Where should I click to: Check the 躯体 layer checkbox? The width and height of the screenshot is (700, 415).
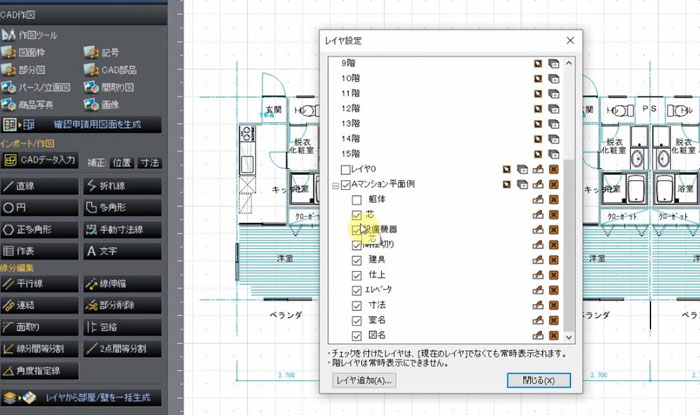tap(357, 199)
